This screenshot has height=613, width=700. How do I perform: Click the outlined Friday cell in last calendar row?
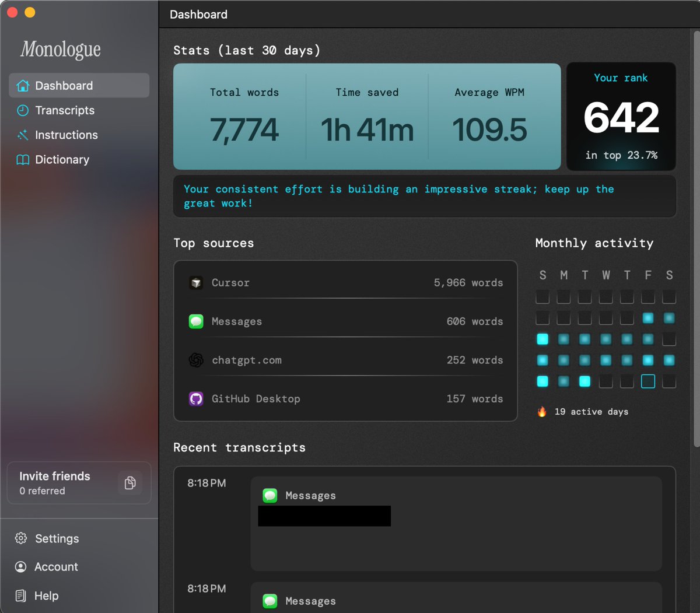pyautogui.click(x=648, y=381)
